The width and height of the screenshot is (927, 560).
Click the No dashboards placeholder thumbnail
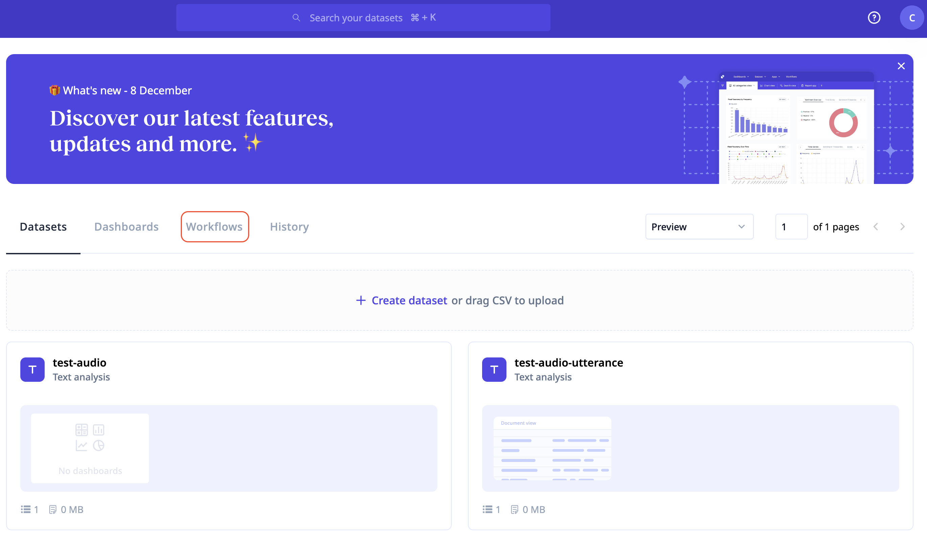pos(90,448)
